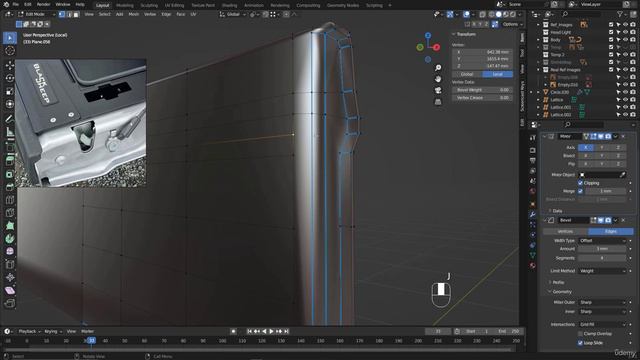Click the pan view hand icon
This screenshot has width=640, height=360.
(438, 79)
